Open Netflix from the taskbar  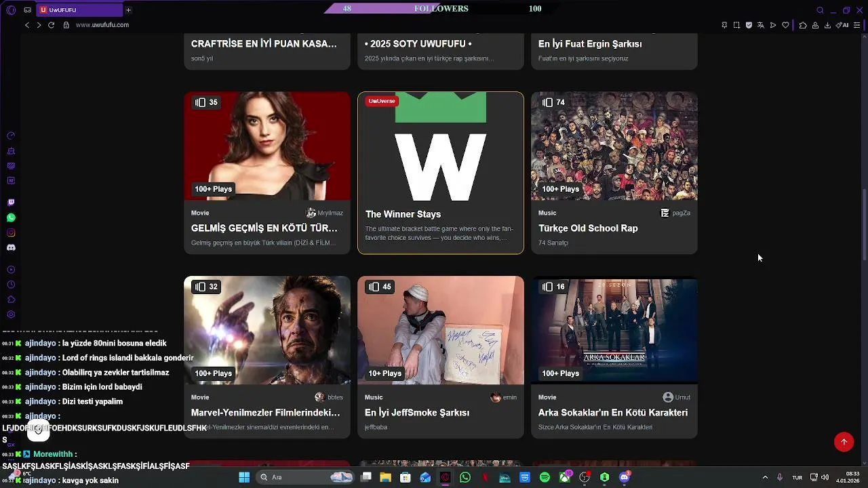(x=485, y=477)
